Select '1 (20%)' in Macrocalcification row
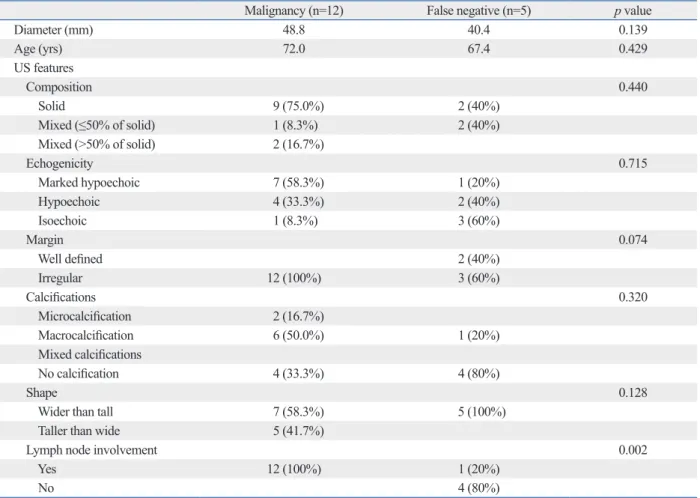This screenshot has height=498, width=700. (x=479, y=336)
